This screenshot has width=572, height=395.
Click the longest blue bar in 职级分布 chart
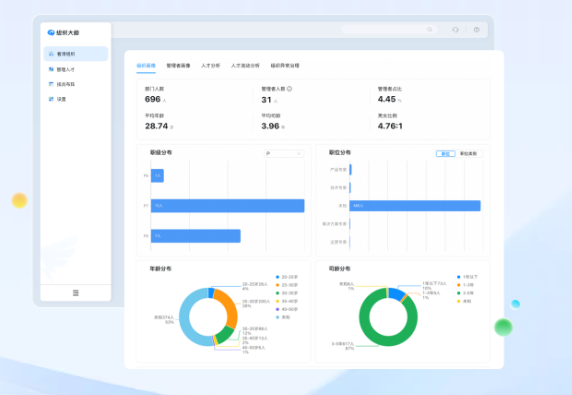[228, 206]
